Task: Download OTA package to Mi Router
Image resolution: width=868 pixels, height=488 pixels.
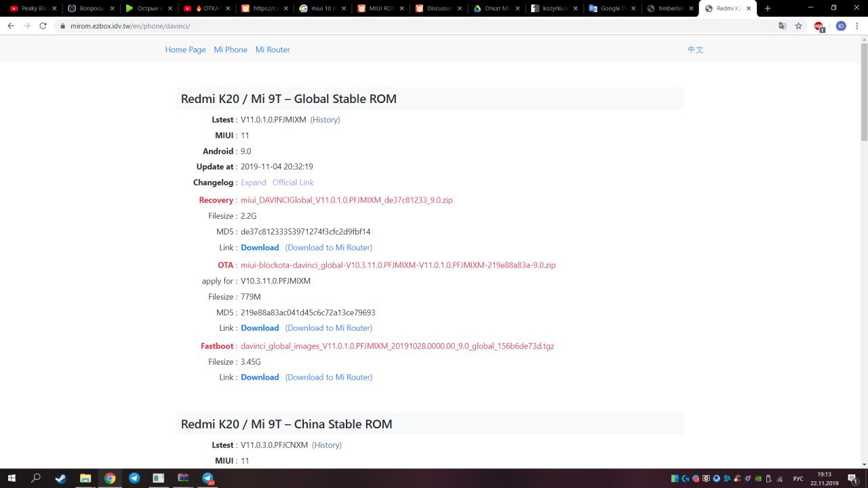Action: click(x=329, y=327)
